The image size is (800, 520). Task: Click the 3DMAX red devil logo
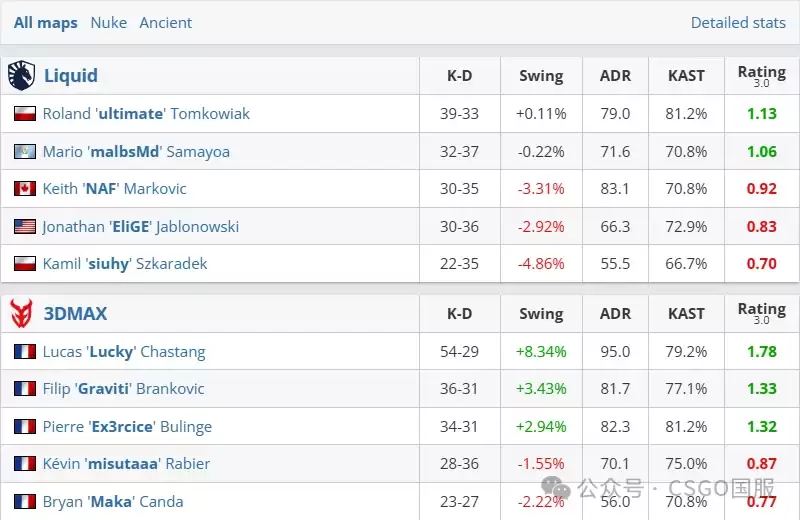point(21,313)
